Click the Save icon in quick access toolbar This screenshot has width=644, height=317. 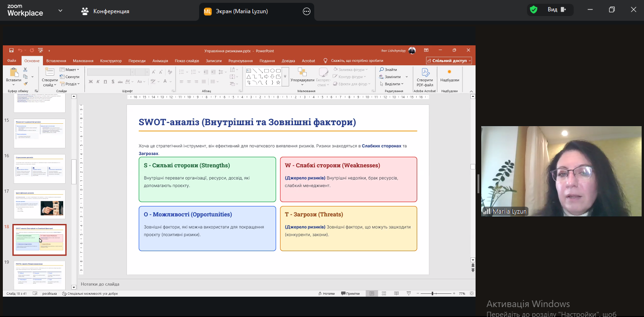tap(11, 51)
